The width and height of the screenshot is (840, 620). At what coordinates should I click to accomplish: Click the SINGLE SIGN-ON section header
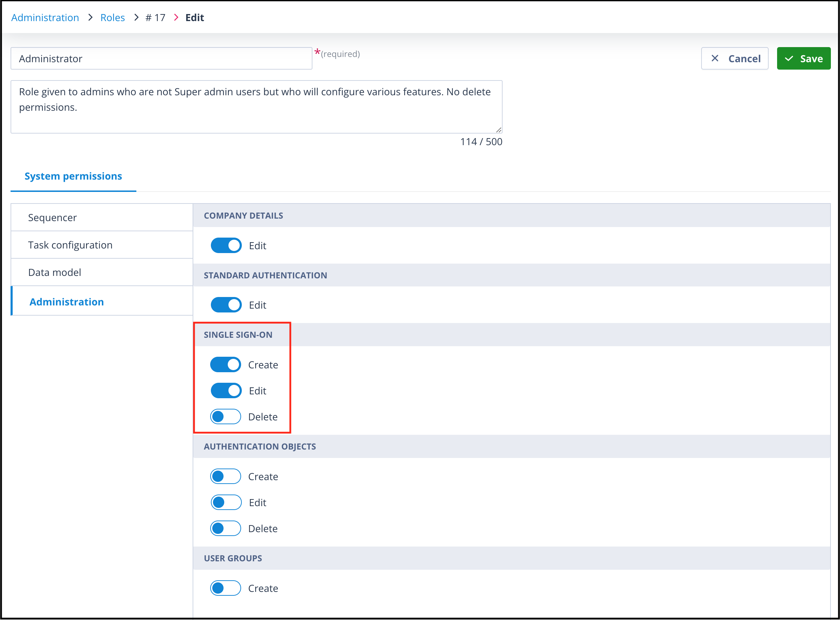pyautogui.click(x=511, y=335)
